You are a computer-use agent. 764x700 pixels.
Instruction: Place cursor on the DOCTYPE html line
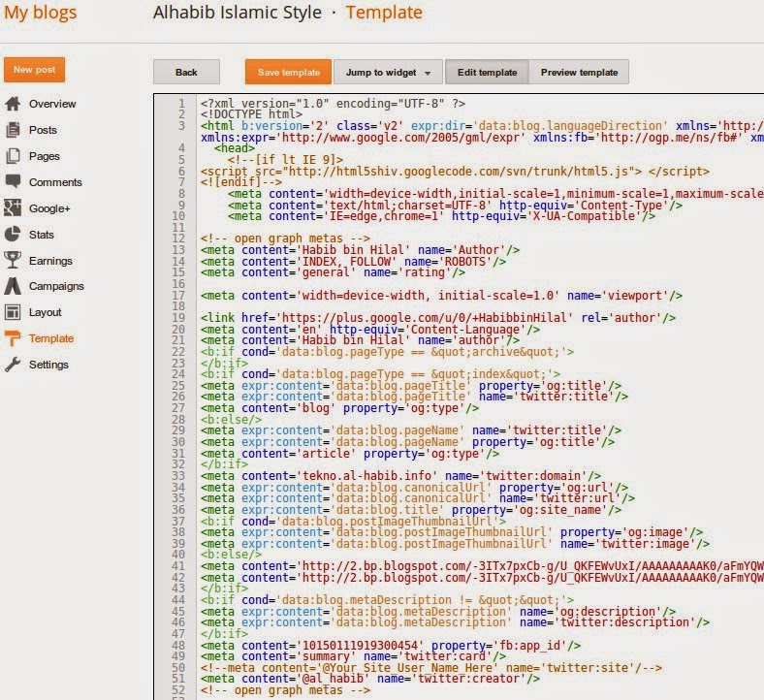(252, 113)
